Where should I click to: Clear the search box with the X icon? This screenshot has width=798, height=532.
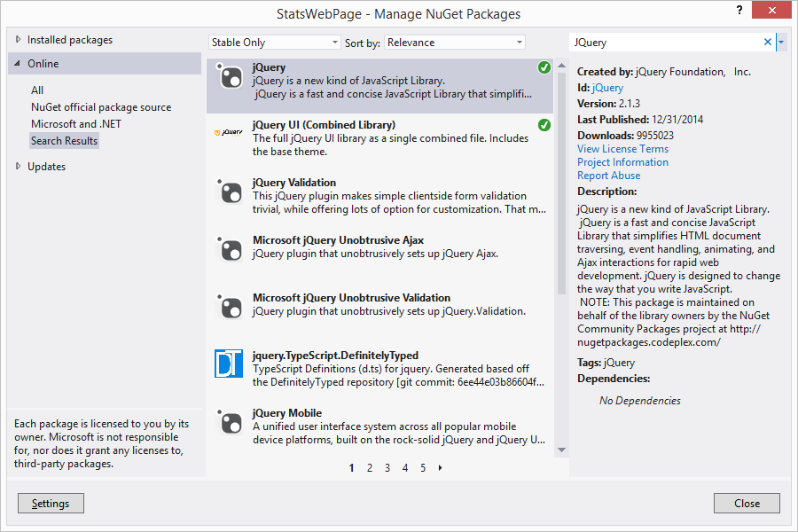click(x=768, y=42)
